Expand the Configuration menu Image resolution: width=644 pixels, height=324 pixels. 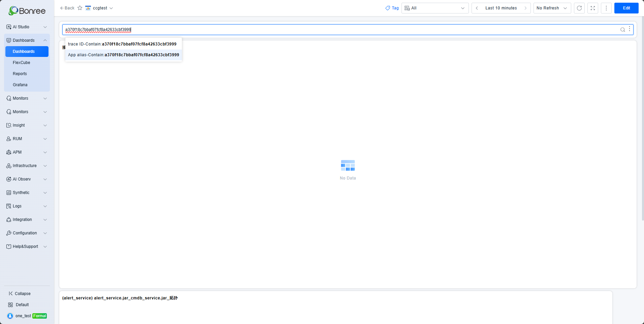tap(27, 233)
